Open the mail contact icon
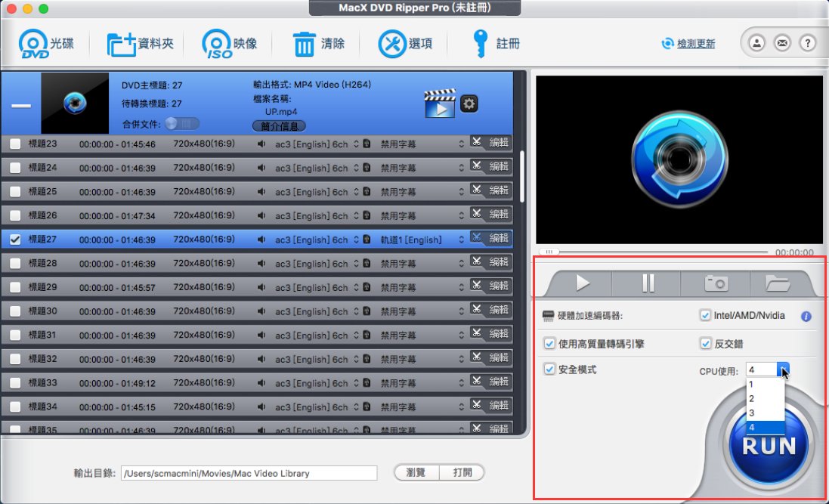The height and width of the screenshot is (504, 829). click(782, 43)
